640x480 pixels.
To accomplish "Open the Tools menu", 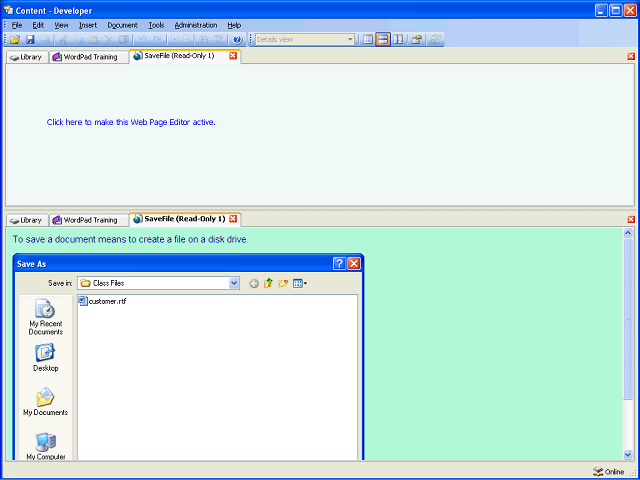I will [156, 25].
